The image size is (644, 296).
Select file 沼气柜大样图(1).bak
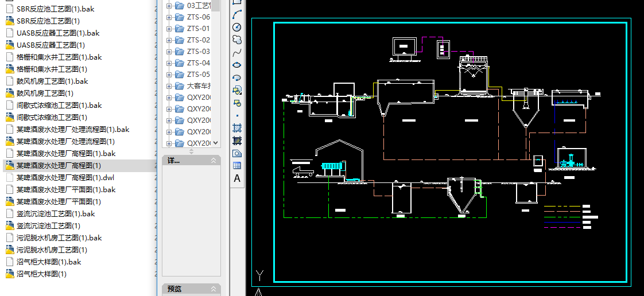point(49,262)
